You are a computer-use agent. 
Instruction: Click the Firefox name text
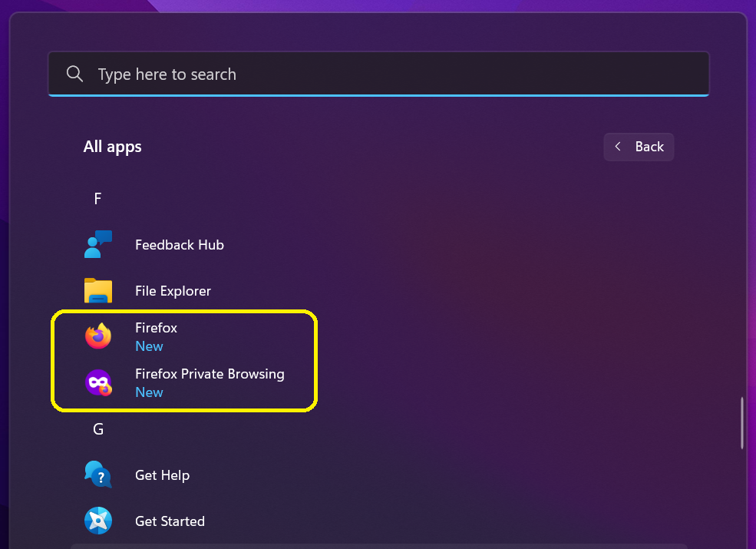pyautogui.click(x=156, y=328)
